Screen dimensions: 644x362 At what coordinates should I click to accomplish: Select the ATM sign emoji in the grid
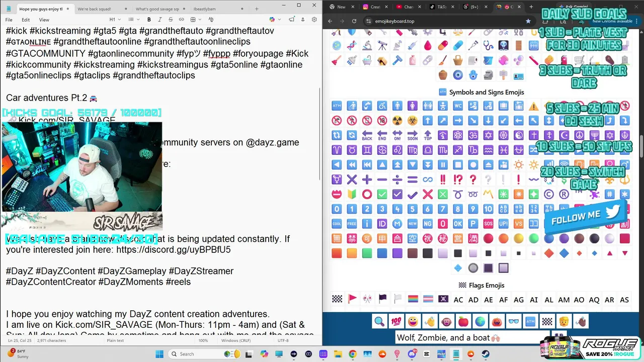pyautogui.click(x=337, y=106)
